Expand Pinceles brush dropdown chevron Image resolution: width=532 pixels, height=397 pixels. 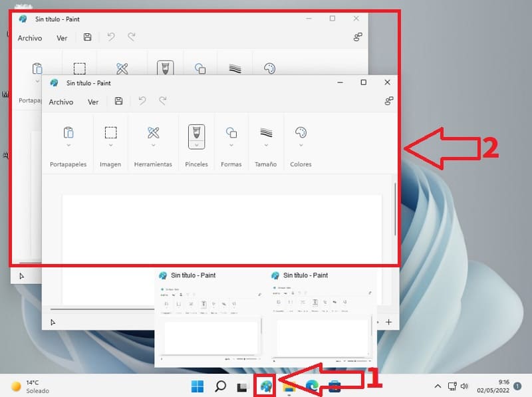point(196,145)
